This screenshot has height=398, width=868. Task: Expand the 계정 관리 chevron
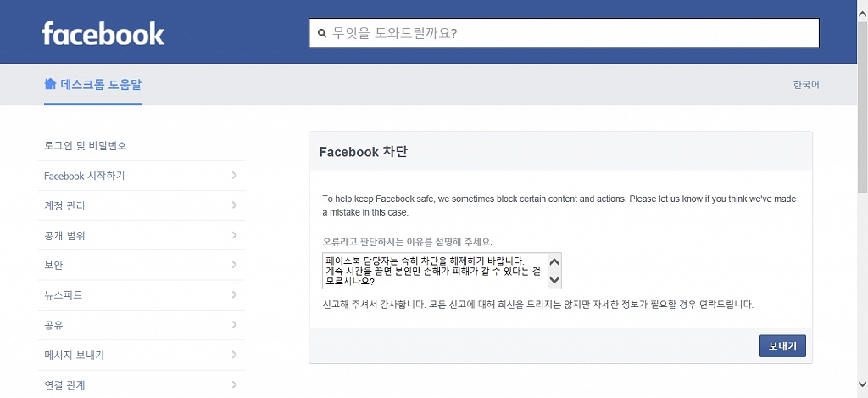coord(234,205)
